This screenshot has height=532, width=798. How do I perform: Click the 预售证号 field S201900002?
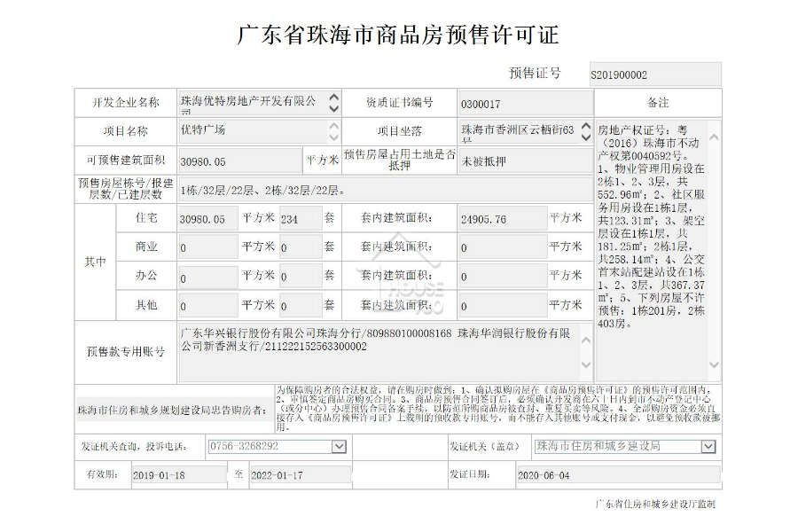[x=655, y=74]
